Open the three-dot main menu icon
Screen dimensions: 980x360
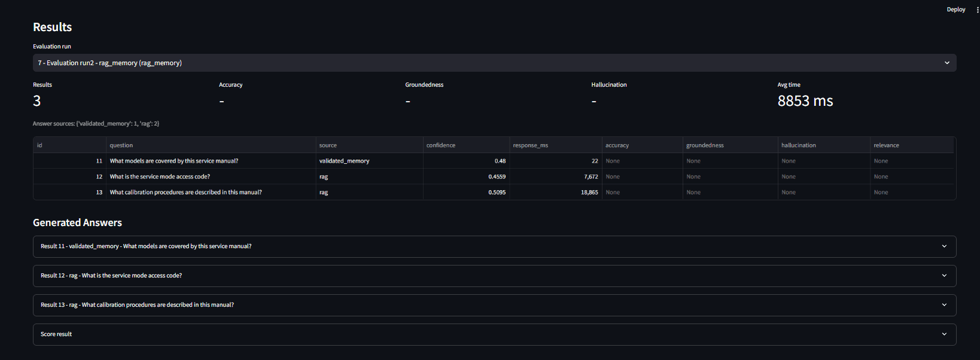coord(978,10)
